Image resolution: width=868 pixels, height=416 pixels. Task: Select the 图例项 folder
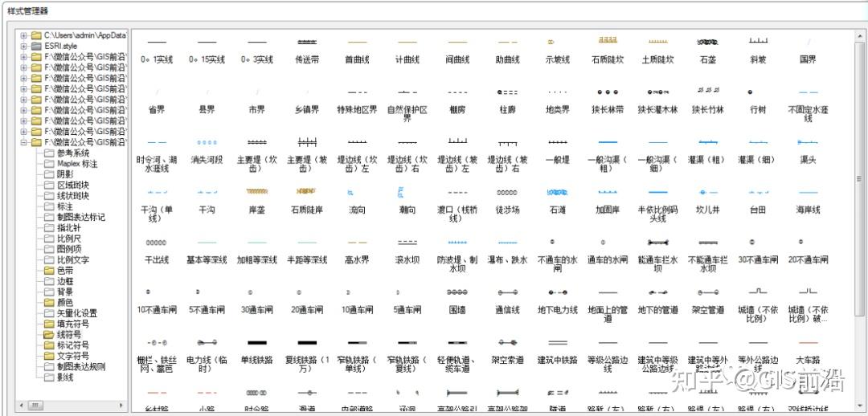[68, 249]
